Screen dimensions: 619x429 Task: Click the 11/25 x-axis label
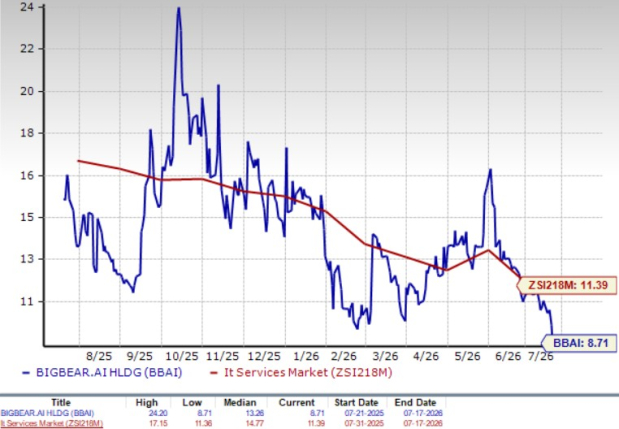(x=222, y=356)
